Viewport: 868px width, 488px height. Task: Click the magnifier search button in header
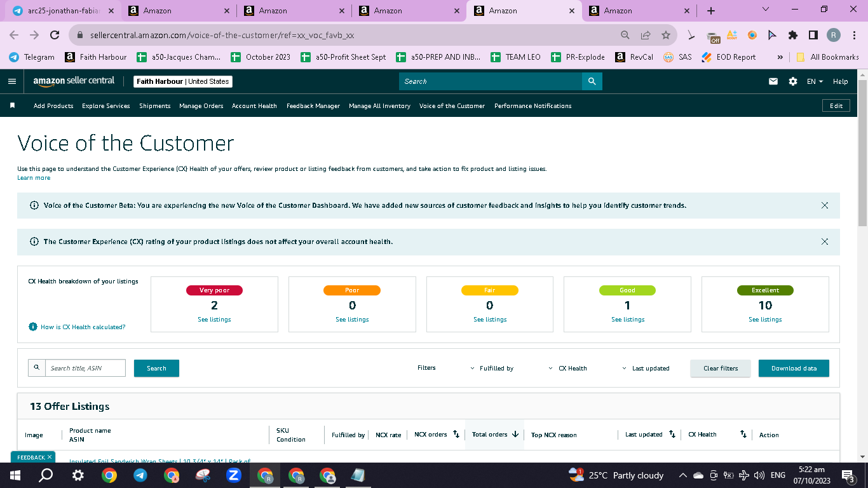pos(592,81)
